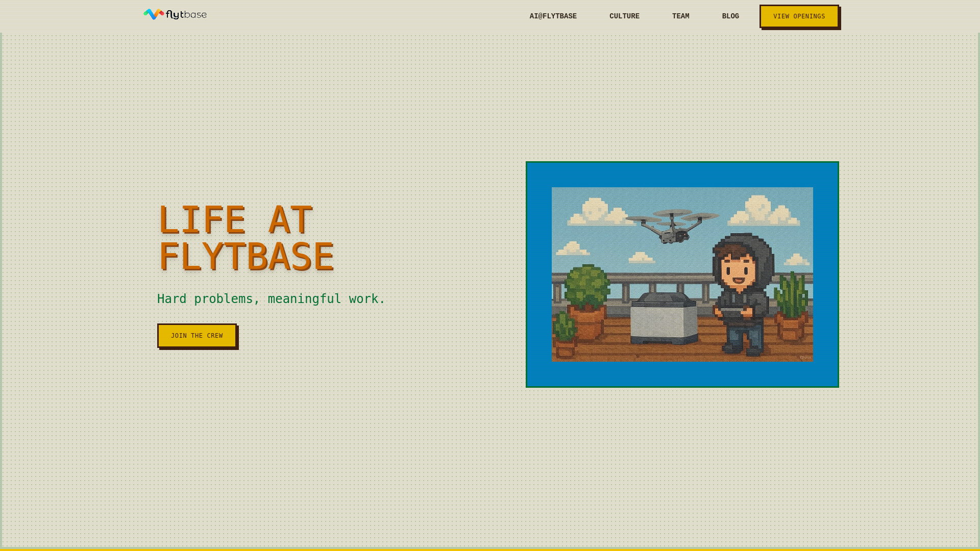Screen dimensions: 980x551
Task: Click the JOIN THE CREW button
Action: (197, 336)
